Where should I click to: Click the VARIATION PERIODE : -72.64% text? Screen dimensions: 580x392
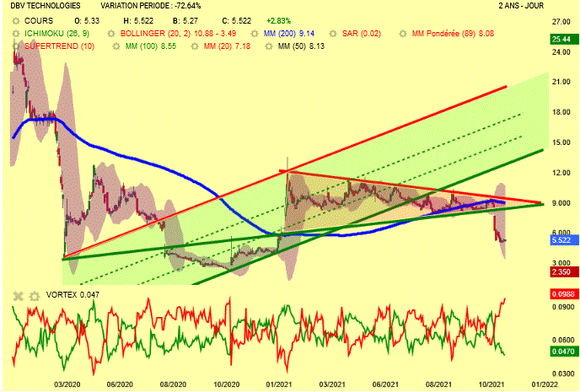click(x=151, y=6)
